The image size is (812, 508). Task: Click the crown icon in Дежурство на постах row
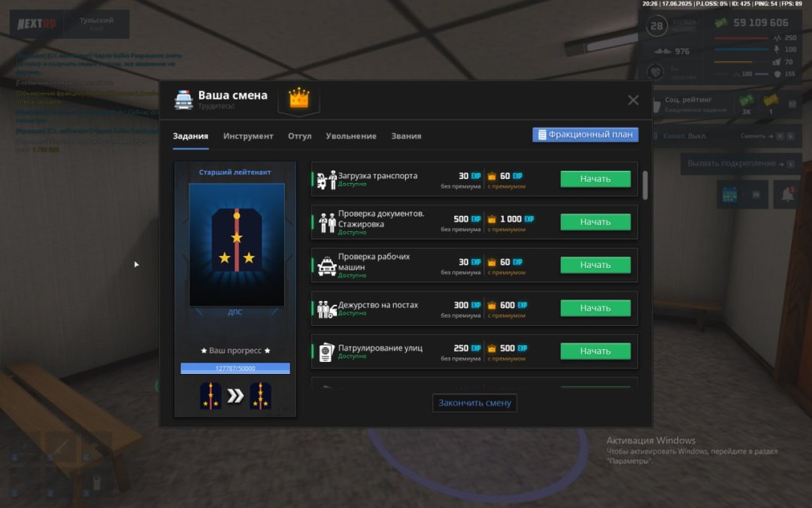coord(492,306)
